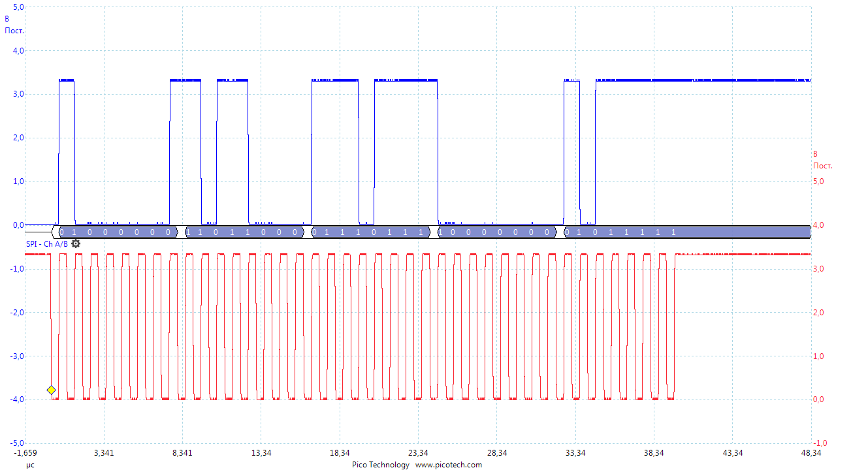Select decoded SPI packet 1 1 0 1 1 0 0 0
Viewport: 868px width, 470px height.
pyautogui.click(x=244, y=232)
